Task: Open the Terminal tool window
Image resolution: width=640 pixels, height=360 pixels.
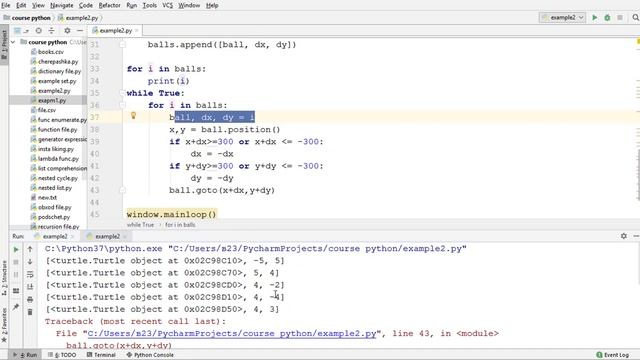Action: coord(101,355)
